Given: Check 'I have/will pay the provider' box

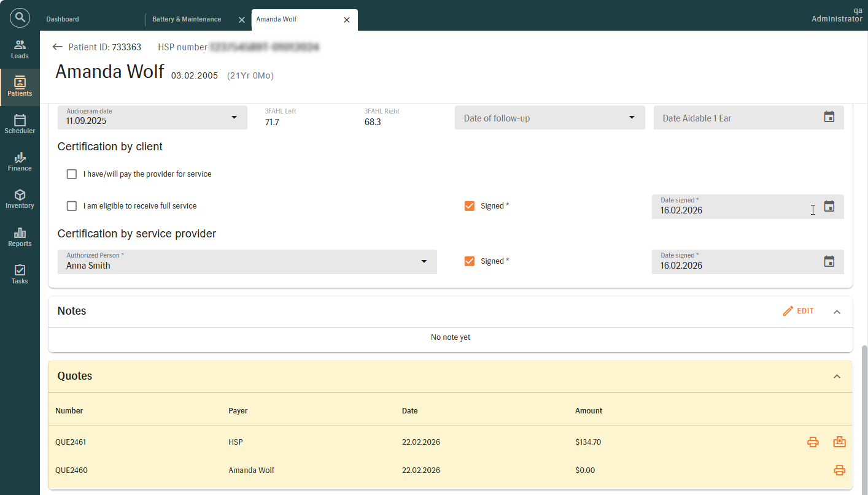Looking at the screenshot, I should pos(72,174).
